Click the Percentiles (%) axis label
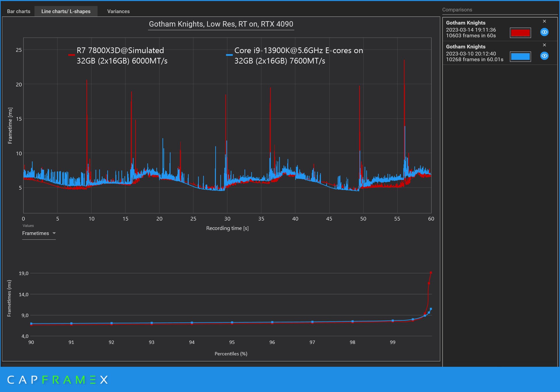Screen dimensions: 560x392 click(231, 354)
